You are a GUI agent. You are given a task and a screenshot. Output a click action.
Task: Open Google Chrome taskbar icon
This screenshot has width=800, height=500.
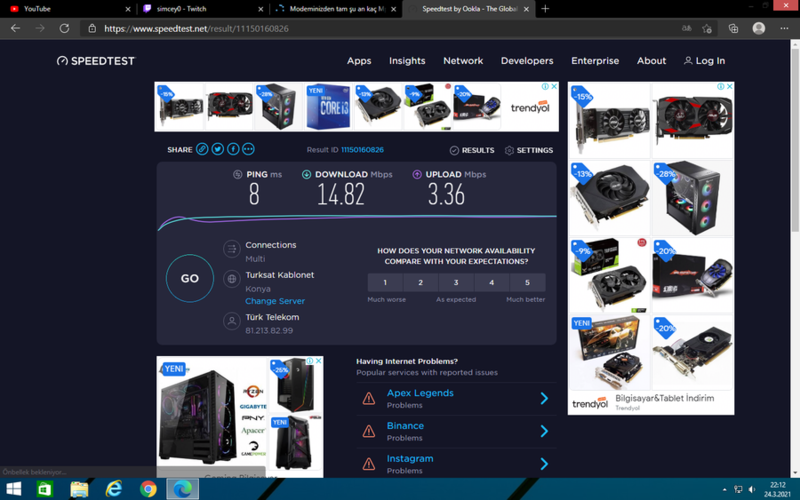coord(148,489)
